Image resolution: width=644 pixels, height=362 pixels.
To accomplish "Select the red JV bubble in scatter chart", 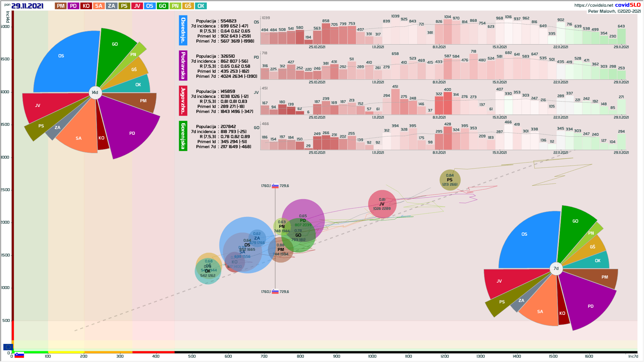I will point(382,204).
